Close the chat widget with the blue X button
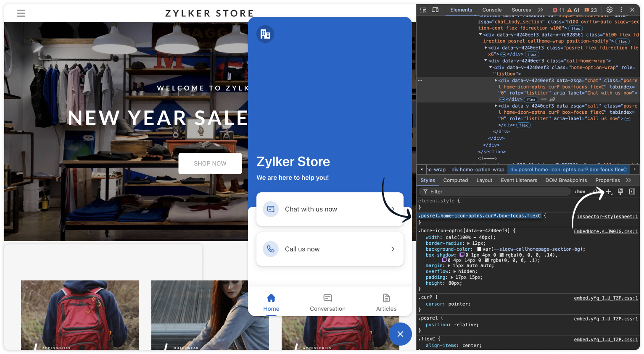Viewport: 644px width, 354px height. coord(400,334)
